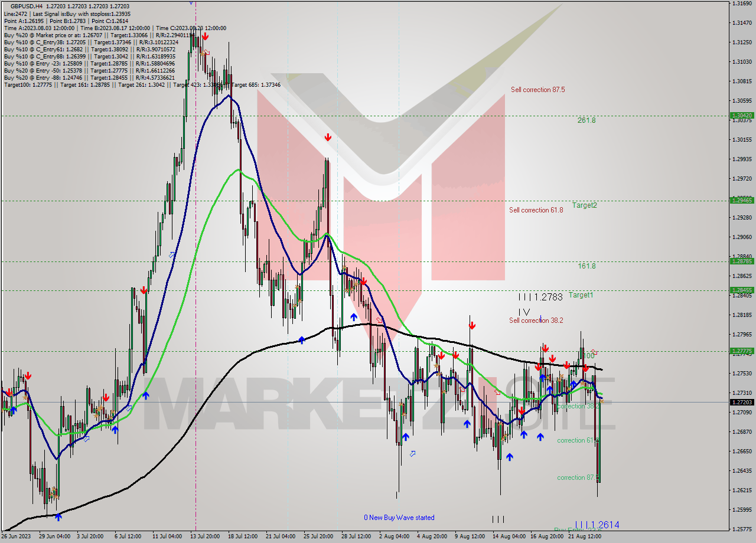Image resolution: width=756 pixels, height=543 pixels.
Task: Click the green 'correction 38.2' label
Action: pyautogui.click(x=578, y=406)
